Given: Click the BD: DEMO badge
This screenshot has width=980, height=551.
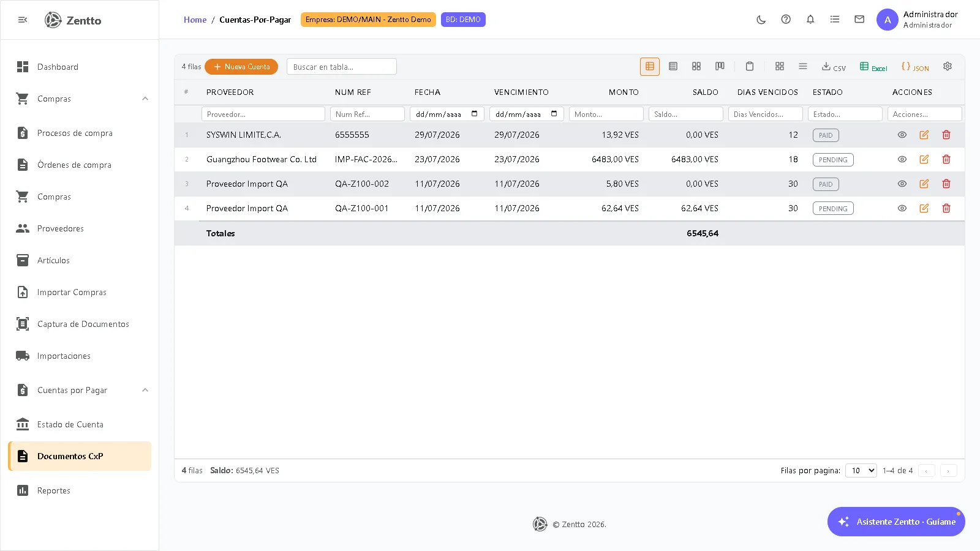Looking at the screenshot, I should pos(463,20).
